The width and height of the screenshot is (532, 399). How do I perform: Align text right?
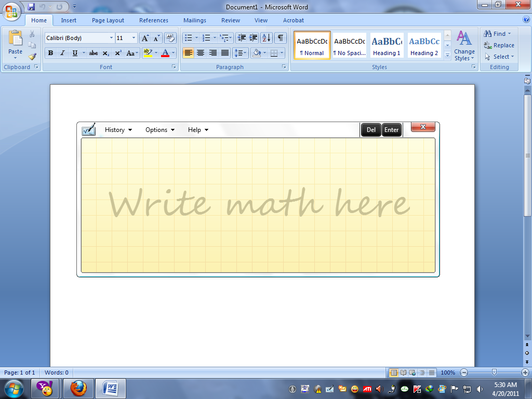[212, 53]
